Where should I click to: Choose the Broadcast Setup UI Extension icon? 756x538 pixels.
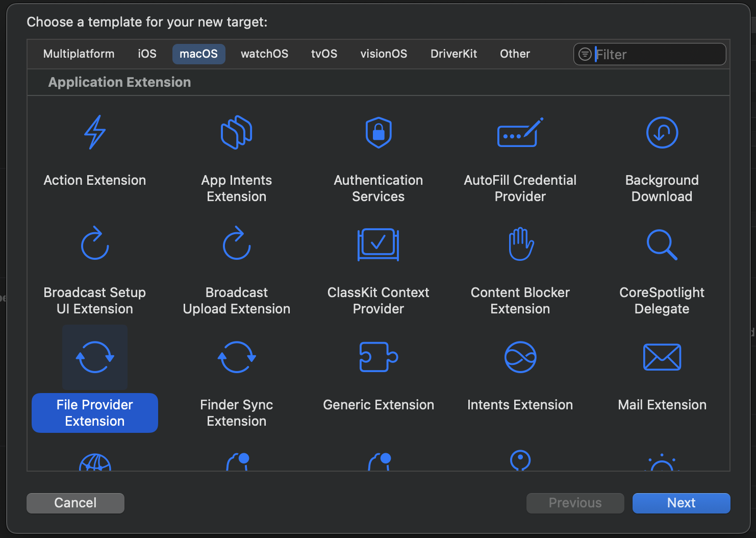(95, 243)
